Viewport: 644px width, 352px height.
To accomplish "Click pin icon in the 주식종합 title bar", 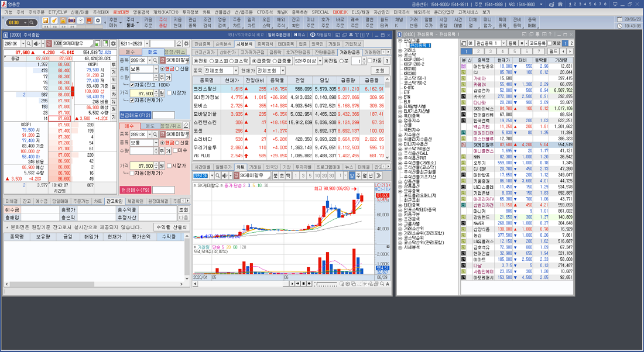I will (351, 35).
